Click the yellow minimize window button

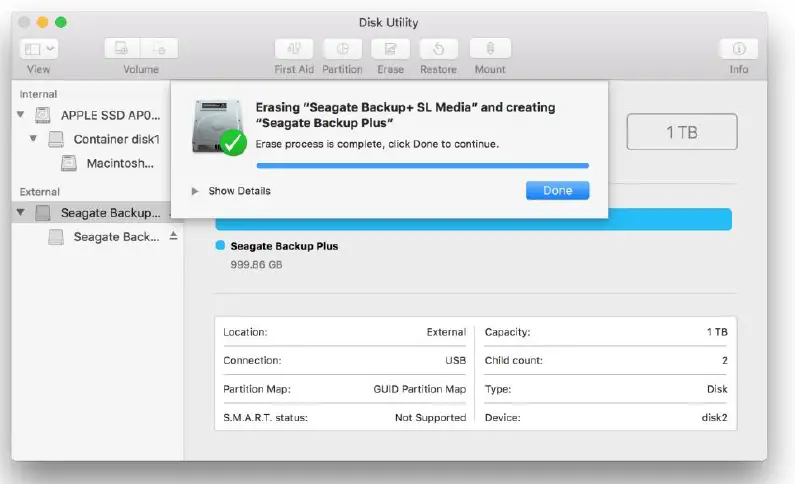[x=42, y=22]
